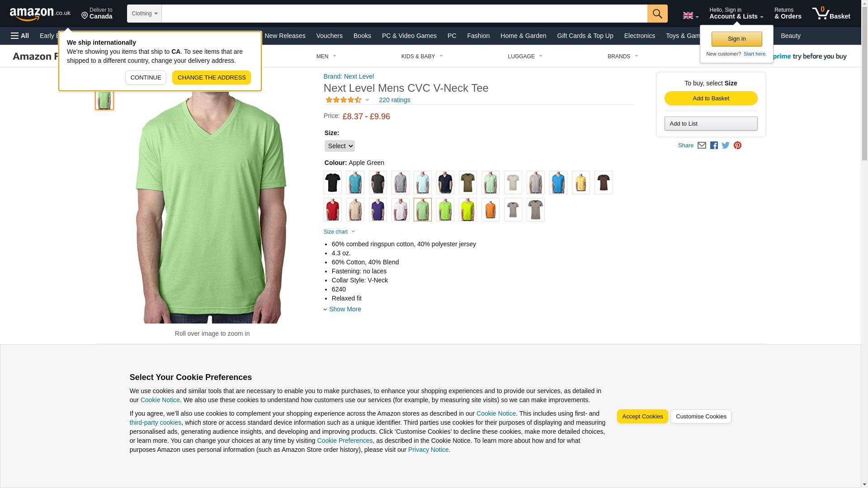Open the basket cart icon
This screenshot has width=868, height=488.
pos(831,14)
